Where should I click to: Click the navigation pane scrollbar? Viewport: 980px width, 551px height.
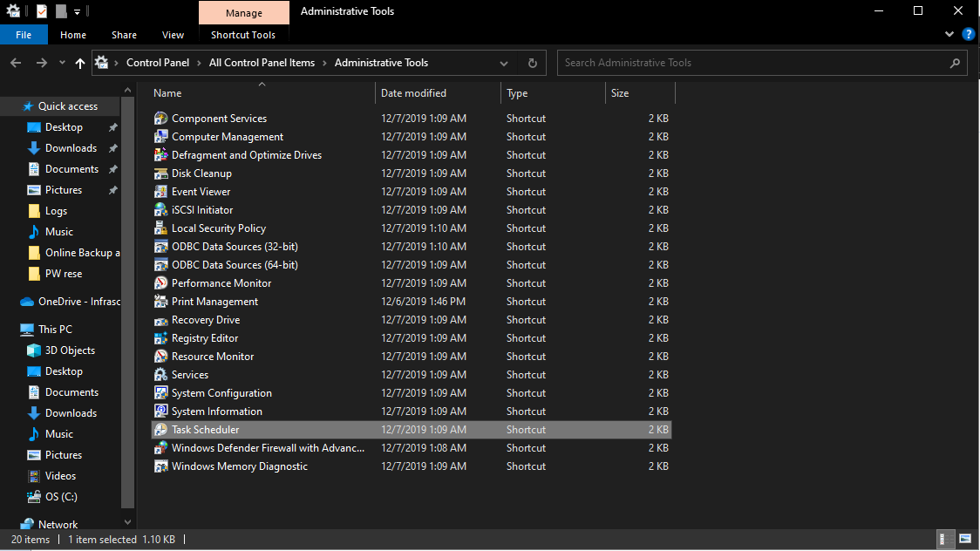click(127, 301)
